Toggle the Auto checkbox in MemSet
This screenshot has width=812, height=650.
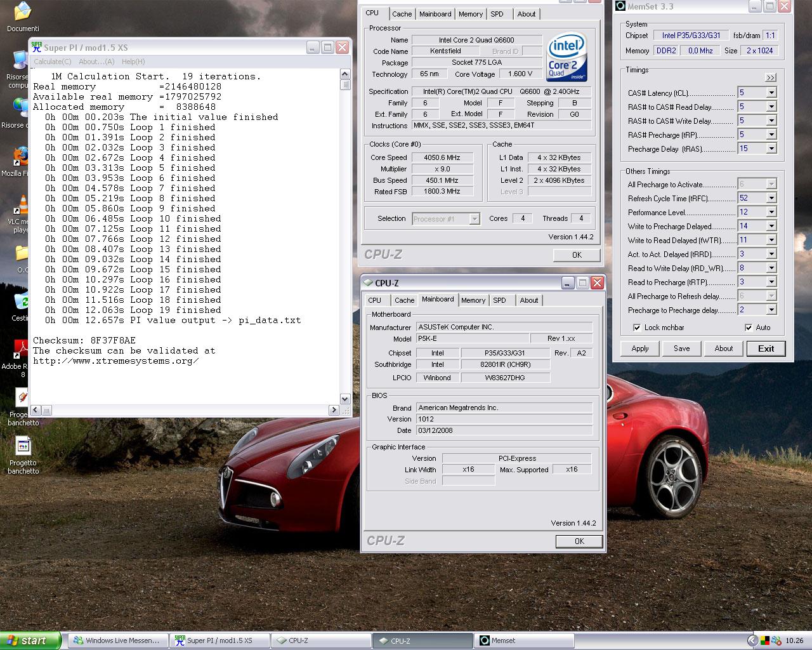(x=749, y=328)
